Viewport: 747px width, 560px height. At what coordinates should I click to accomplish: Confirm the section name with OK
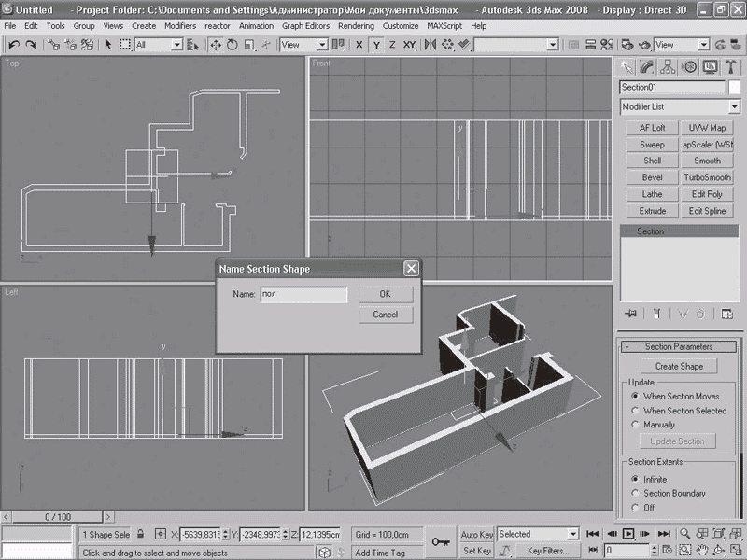click(x=385, y=294)
